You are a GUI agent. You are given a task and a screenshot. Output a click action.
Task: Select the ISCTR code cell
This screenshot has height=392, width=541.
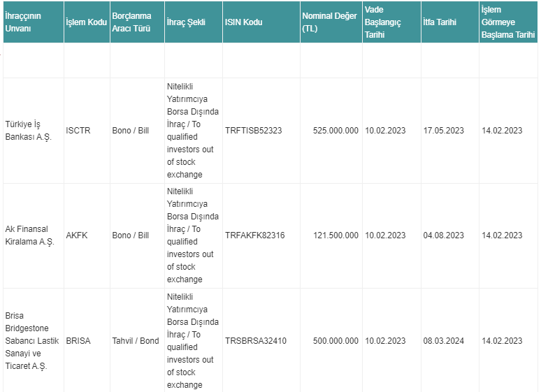[78, 131]
